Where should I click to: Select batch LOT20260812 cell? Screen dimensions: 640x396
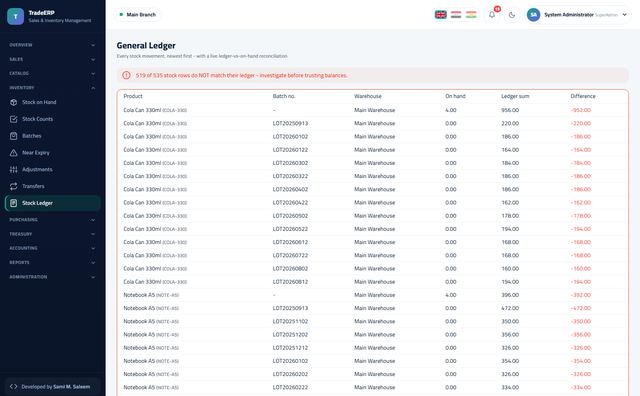pyautogui.click(x=290, y=282)
